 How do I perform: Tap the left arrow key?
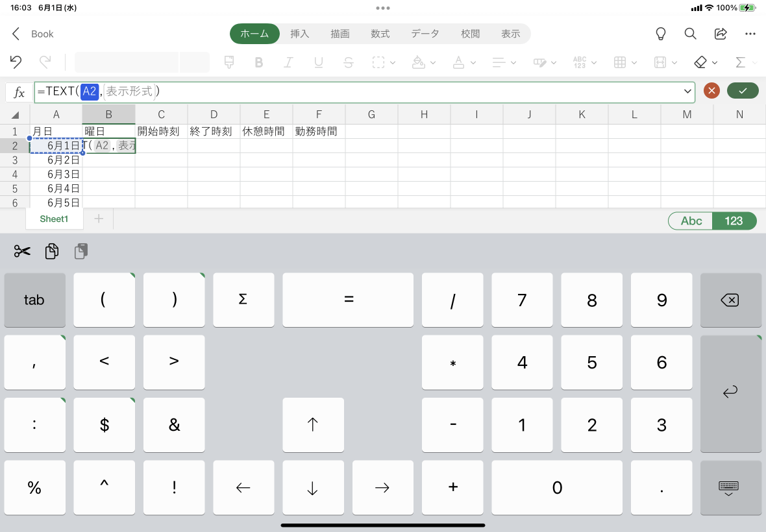(x=243, y=488)
